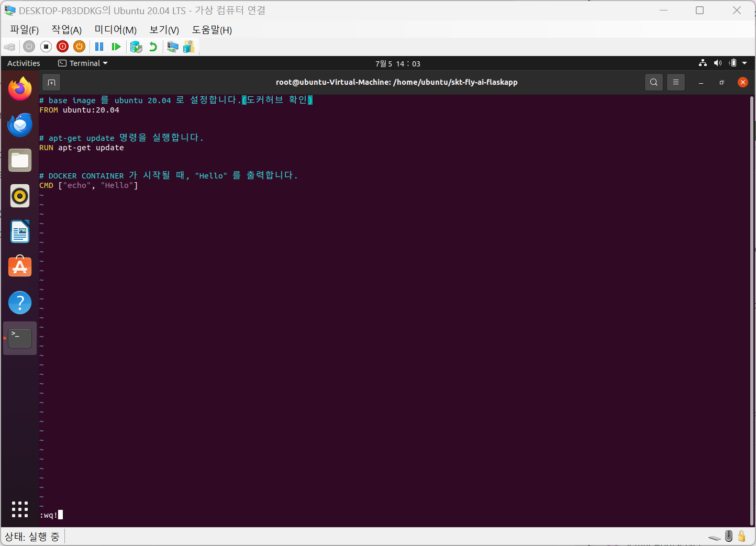
Task: Close the terminal with orange X
Action: (742, 82)
